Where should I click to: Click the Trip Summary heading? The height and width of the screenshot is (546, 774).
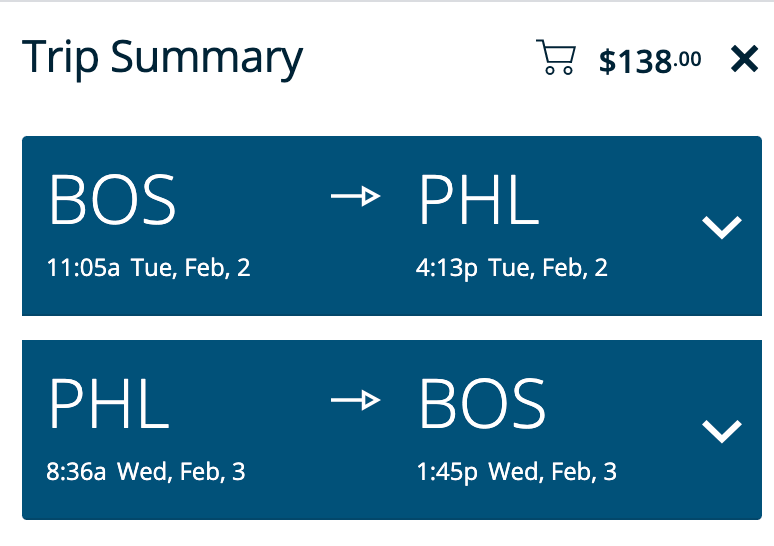click(x=162, y=57)
